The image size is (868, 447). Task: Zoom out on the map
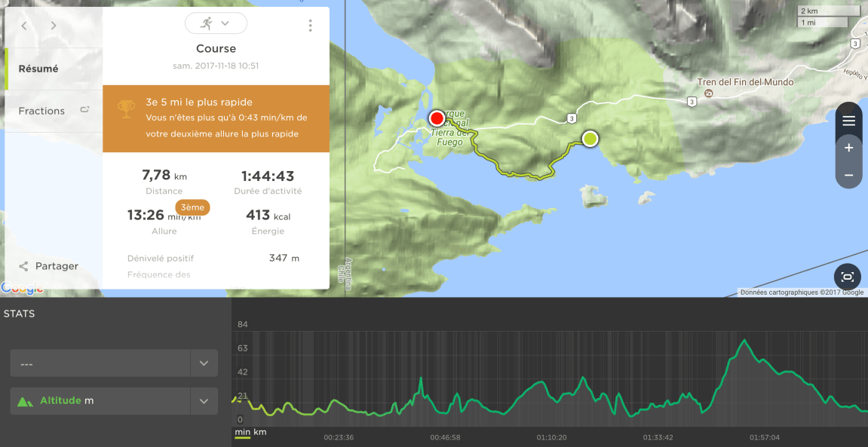(x=848, y=175)
